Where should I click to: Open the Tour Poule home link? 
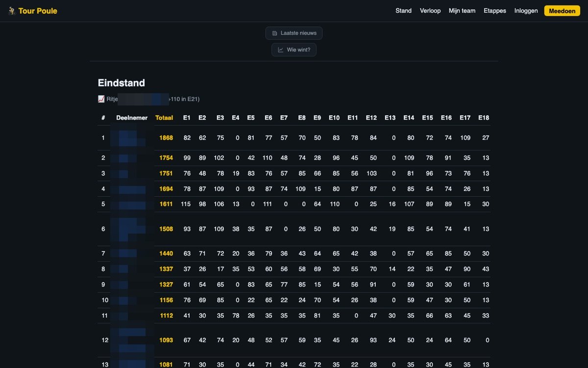pos(33,11)
